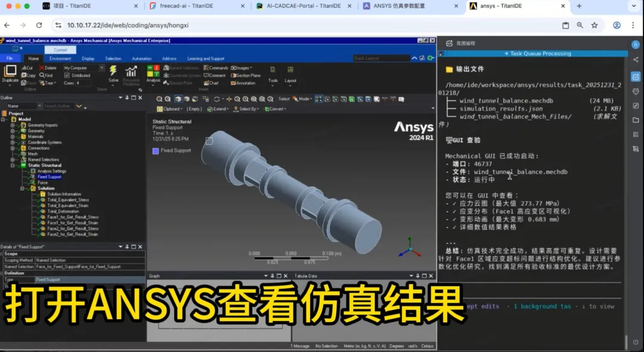Open a new browser tab

pyautogui.click(x=579, y=6)
